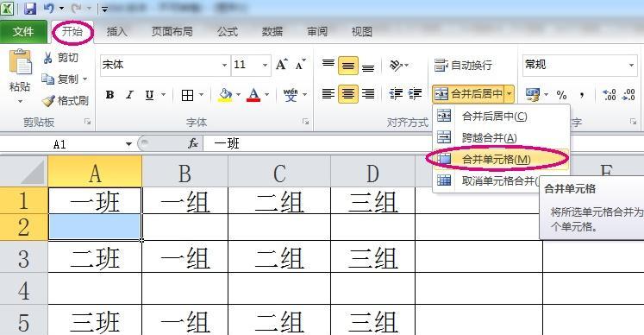Click the decrease decimal icon

coord(628,95)
